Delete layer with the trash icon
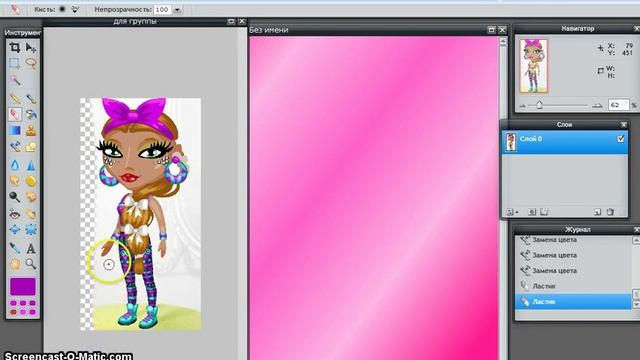Viewport: 640px width, 360px height. pyautogui.click(x=610, y=212)
